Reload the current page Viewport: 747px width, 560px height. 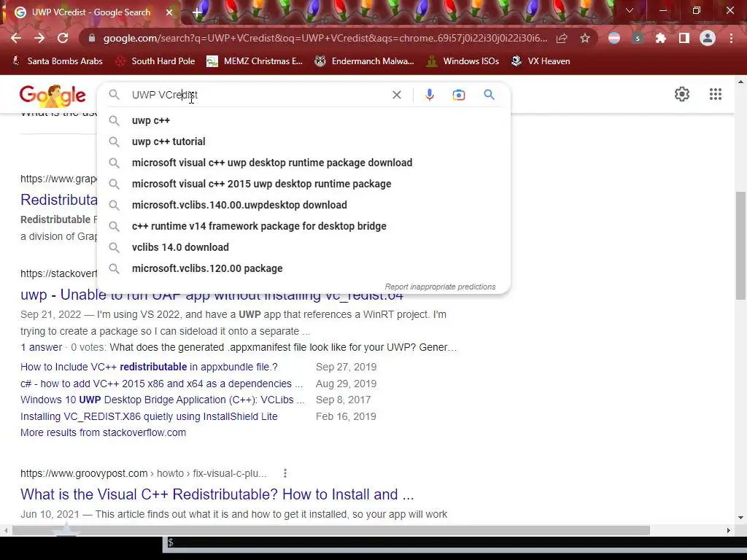[x=63, y=38]
